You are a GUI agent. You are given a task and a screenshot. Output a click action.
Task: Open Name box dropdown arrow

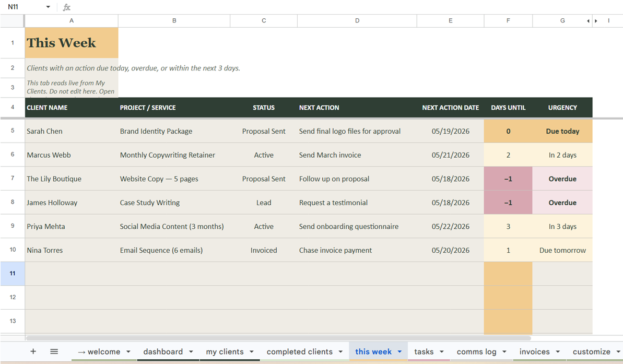click(x=48, y=7)
